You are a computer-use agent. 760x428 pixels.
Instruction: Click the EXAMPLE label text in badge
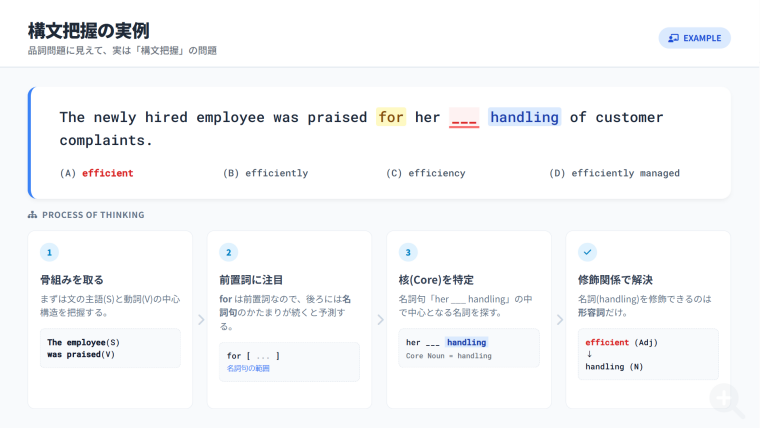pyautogui.click(x=702, y=38)
